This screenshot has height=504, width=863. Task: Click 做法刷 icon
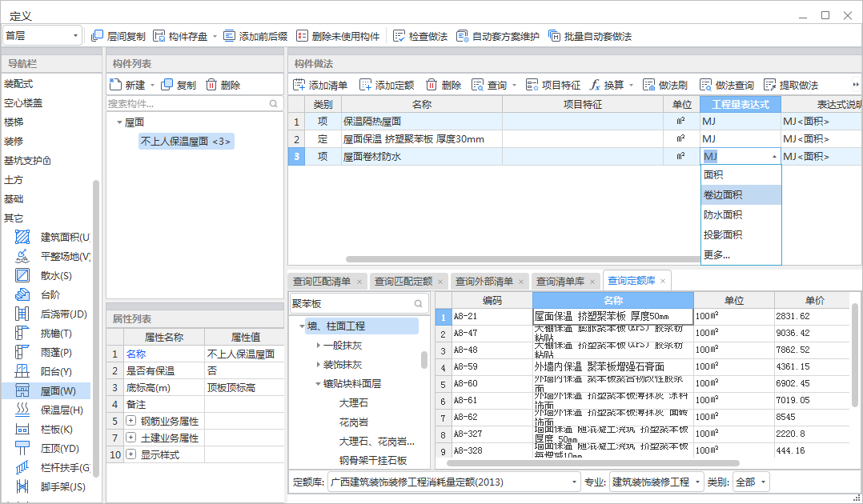point(649,85)
